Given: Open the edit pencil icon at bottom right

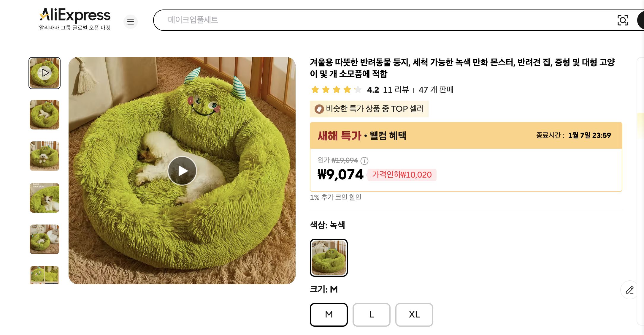Looking at the screenshot, I should (629, 290).
